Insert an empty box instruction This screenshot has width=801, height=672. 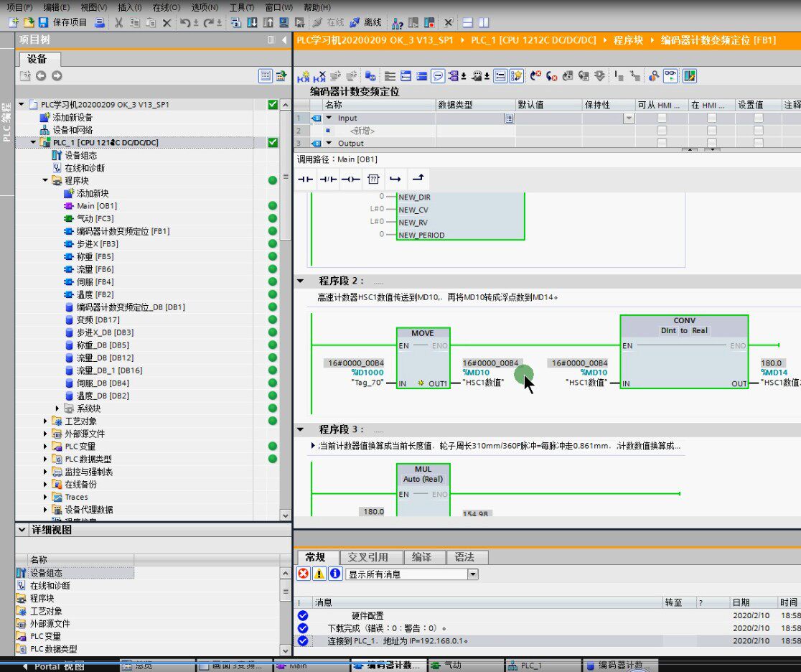(x=373, y=179)
